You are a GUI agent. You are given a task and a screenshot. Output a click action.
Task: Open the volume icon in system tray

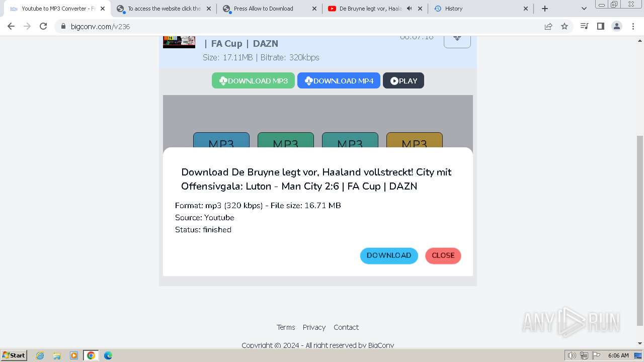(x=572, y=355)
